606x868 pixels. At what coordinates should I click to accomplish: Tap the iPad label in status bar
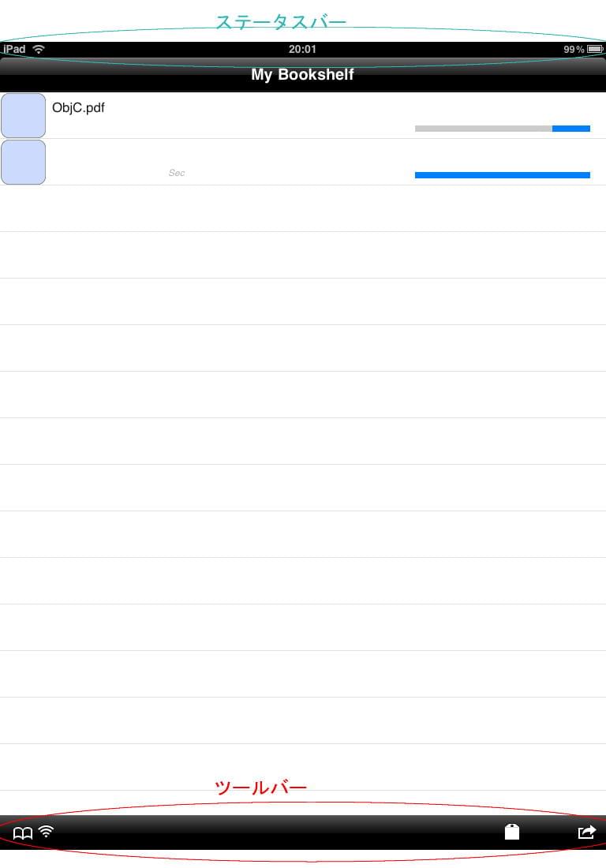click(x=15, y=49)
